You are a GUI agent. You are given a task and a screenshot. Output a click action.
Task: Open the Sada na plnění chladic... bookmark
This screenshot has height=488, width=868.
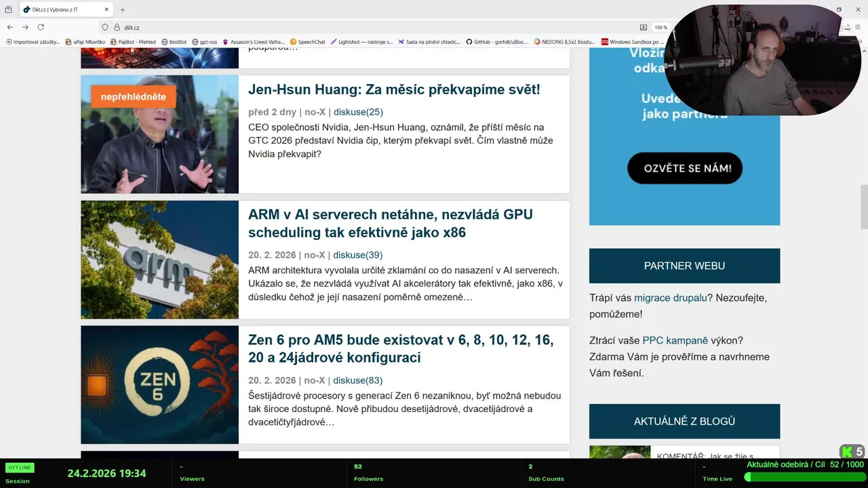(x=429, y=42)
